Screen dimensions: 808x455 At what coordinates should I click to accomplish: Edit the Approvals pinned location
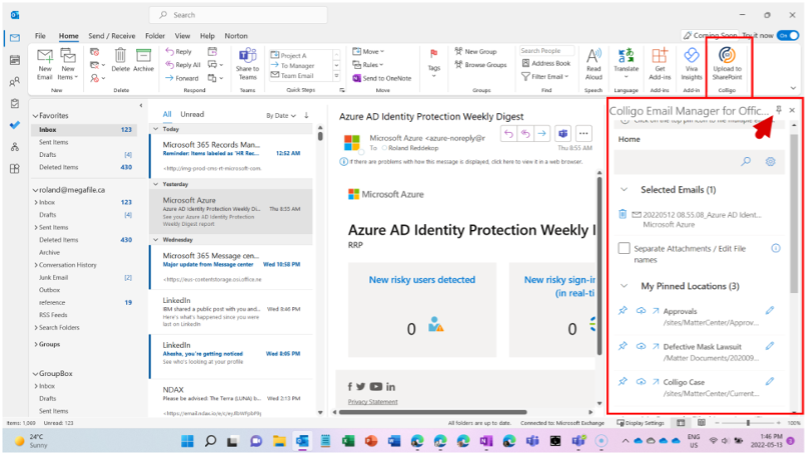pyautogui.click(x=769, y=310)
